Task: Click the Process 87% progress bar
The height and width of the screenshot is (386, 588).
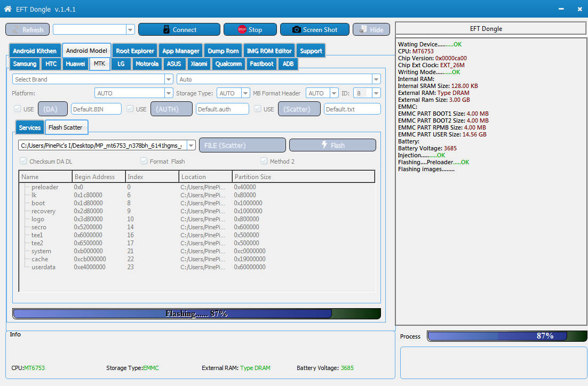Action: point(506,336)
